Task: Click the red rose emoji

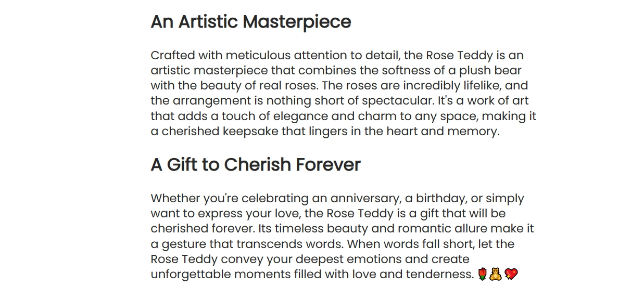Action: pos(482,274)
